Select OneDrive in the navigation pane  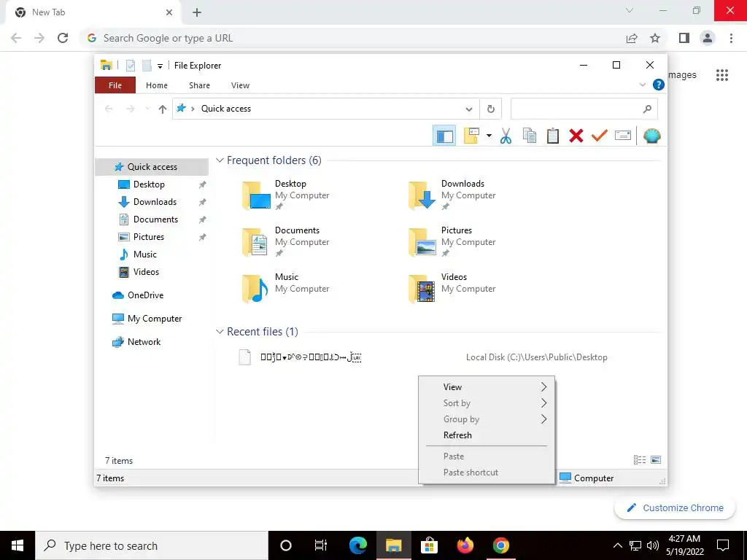point(145,295)
